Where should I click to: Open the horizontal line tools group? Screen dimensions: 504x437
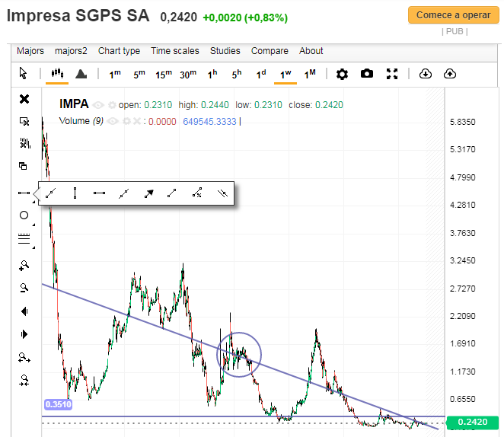click(x=24, y=193)
